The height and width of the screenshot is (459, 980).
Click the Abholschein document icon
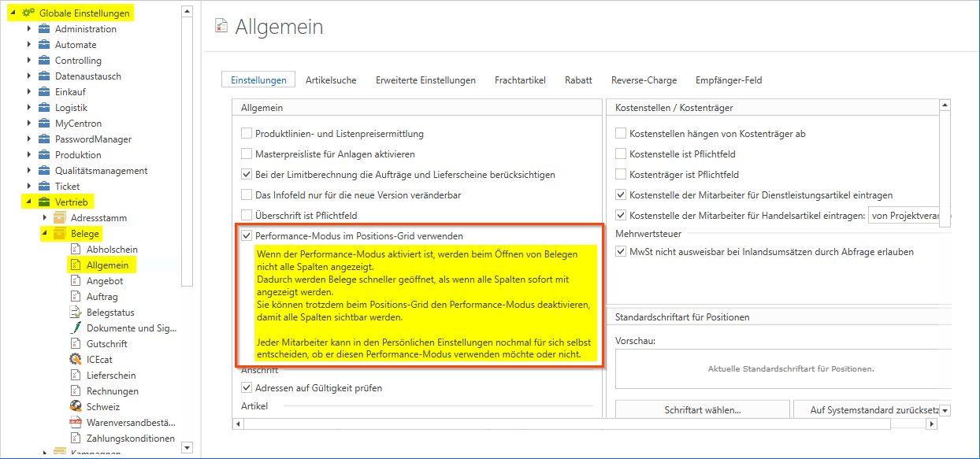tap(76, 250)
